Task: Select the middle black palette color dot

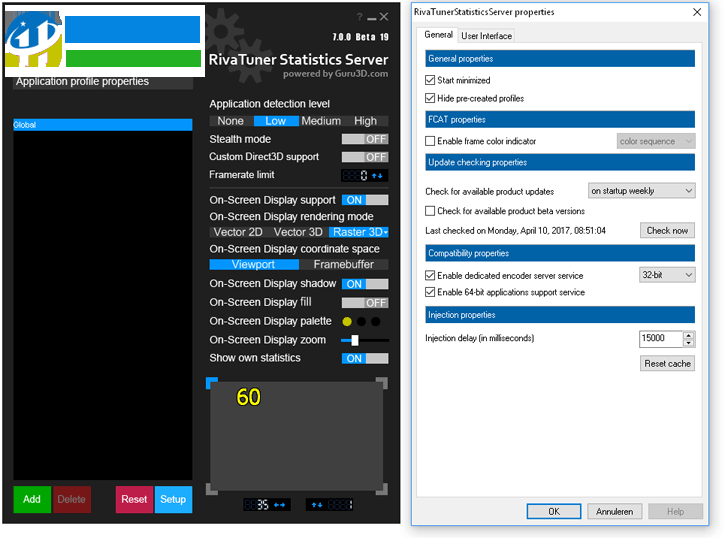Action: coord(361,321)
